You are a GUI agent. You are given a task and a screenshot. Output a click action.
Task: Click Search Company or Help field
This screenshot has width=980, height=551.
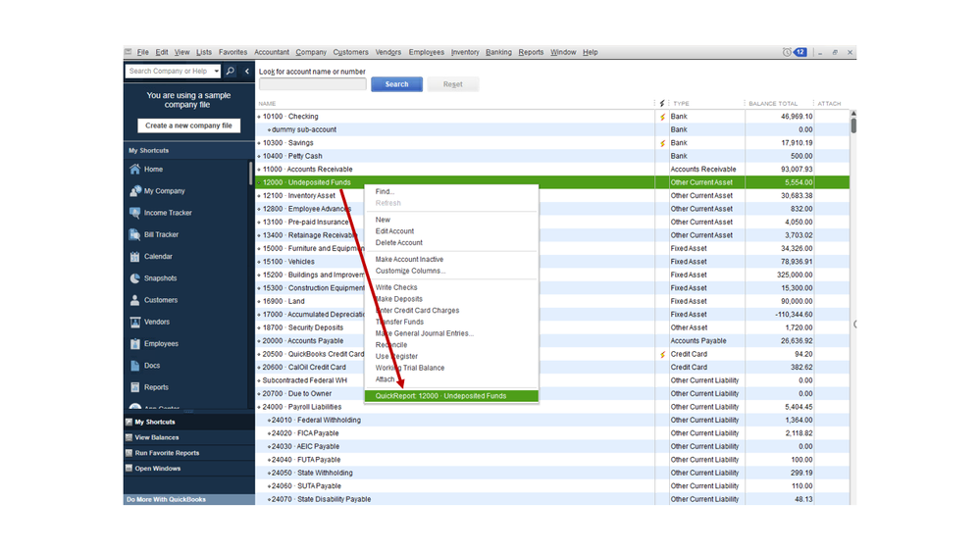coord(169,72)
